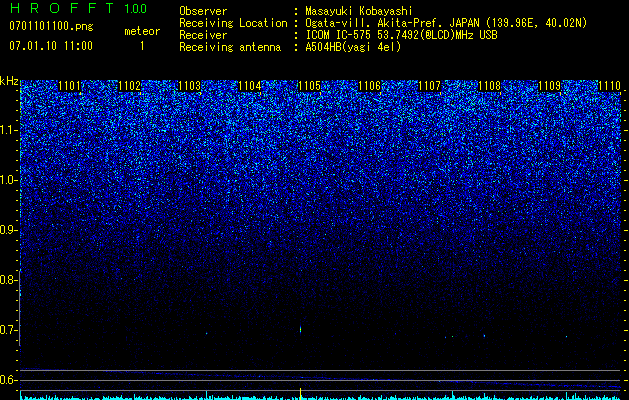Select the filename 0701101100.png
The image size is (629, 400).
[51, 26]
